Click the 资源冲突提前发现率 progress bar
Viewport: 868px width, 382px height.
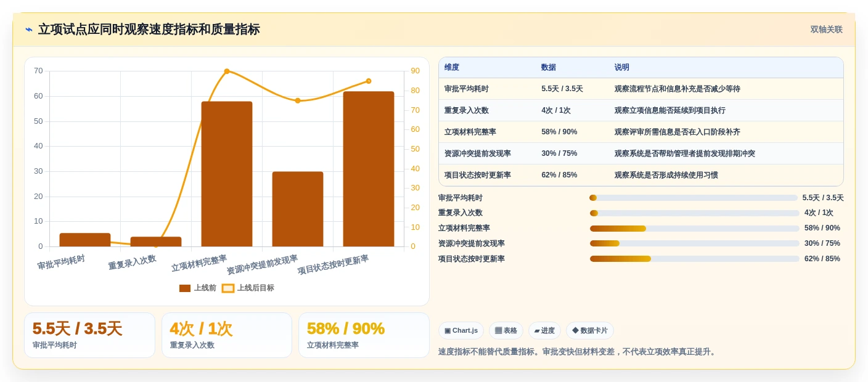pyautogui.click(x=695, y=243)
